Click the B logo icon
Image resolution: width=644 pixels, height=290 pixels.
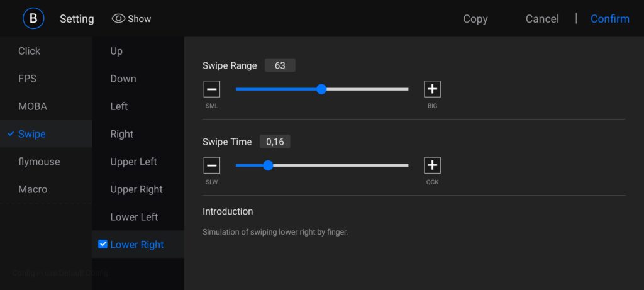point(33,18)
